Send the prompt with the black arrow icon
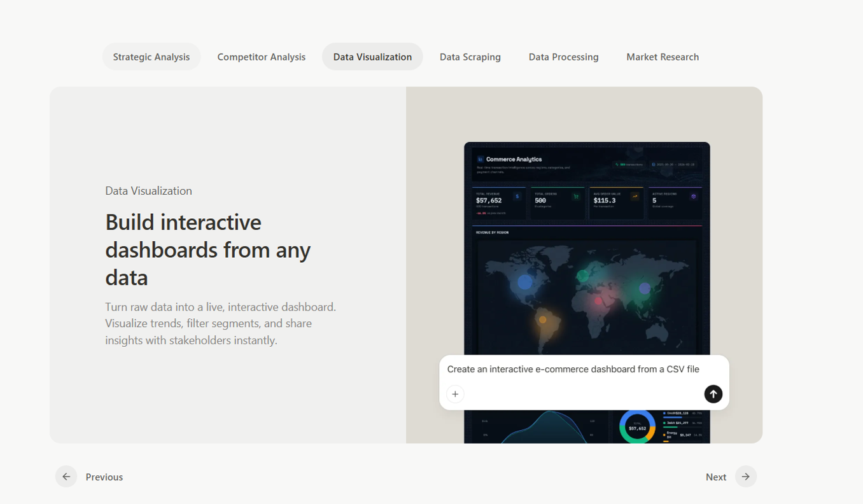 click(713, 394)
